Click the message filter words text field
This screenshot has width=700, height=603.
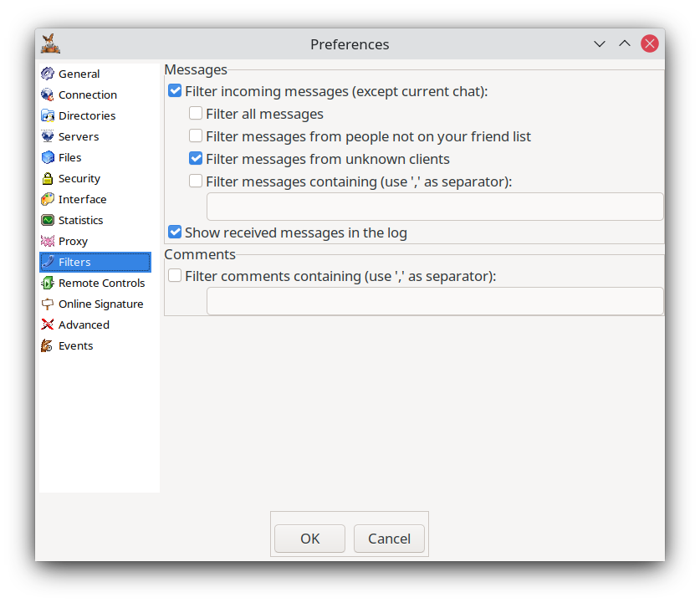tap(435, 207)
